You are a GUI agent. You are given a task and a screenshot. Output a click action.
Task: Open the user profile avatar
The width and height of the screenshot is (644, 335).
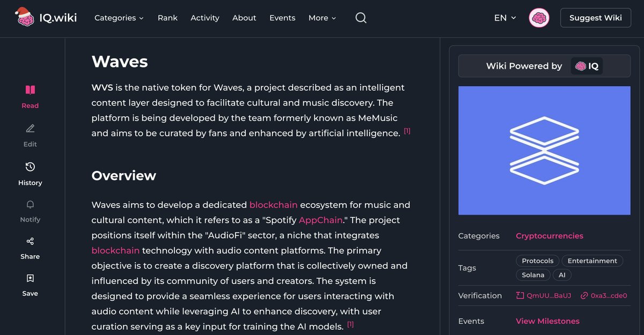[539, 18]
